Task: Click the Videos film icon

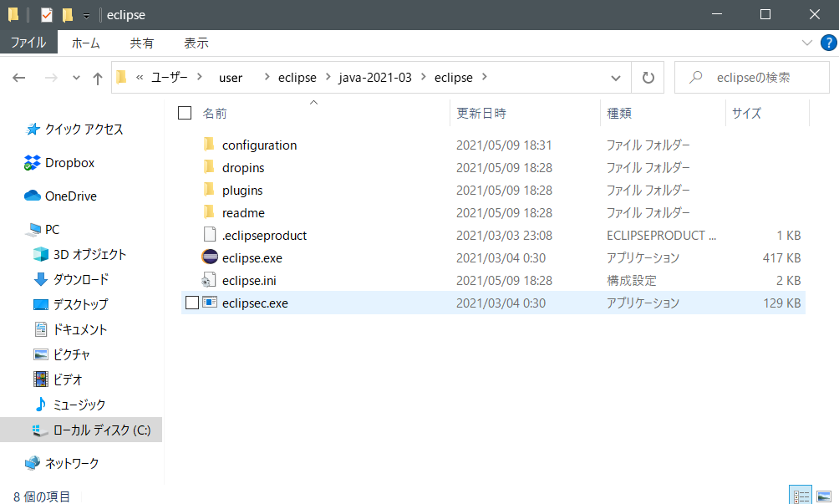Action: [x=41, y=379]
